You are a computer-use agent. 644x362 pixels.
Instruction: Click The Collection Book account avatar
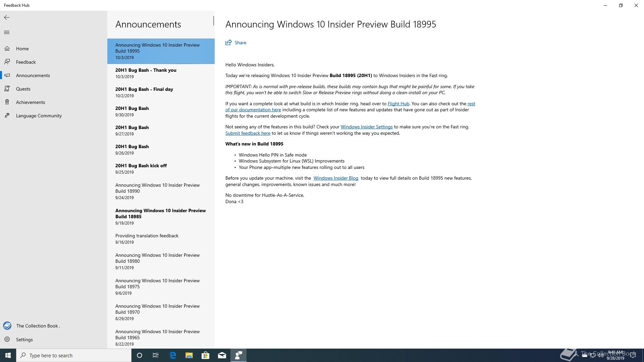pyautogui.click(x=7, y=326)
